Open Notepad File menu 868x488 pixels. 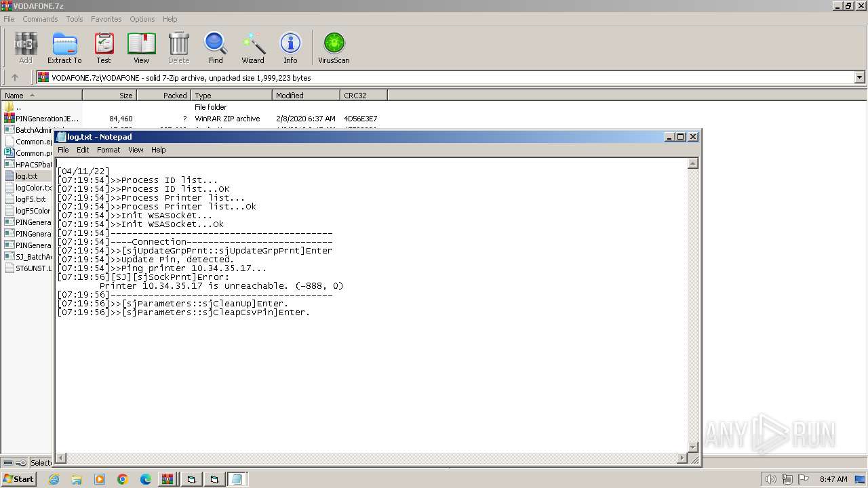(63, 150)
